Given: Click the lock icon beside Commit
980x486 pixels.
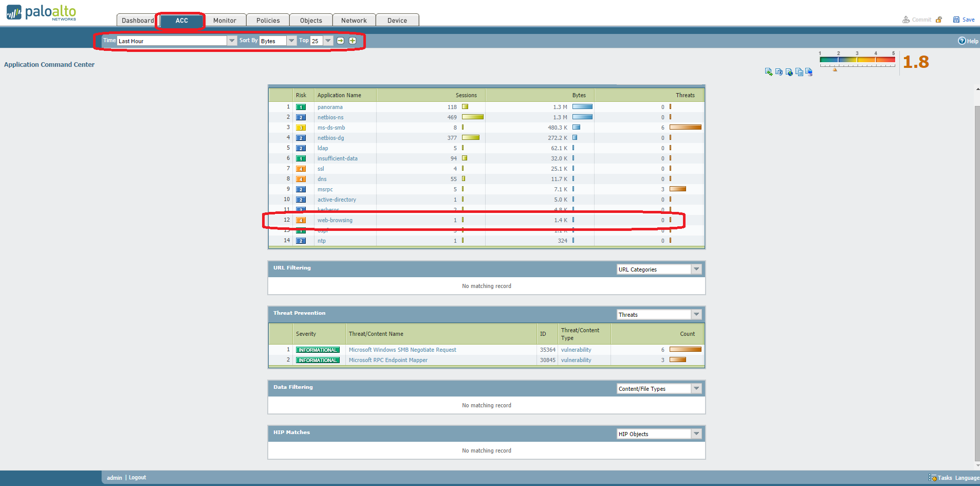Looking at the screenshot, I should tap(939, 20).
